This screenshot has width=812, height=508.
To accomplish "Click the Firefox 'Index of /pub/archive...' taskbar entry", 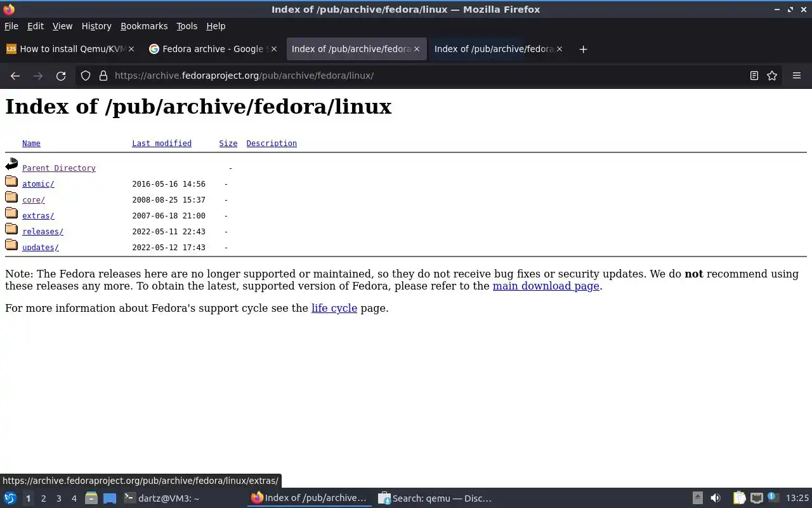I will pyautogui.click(x=309, y=498).
